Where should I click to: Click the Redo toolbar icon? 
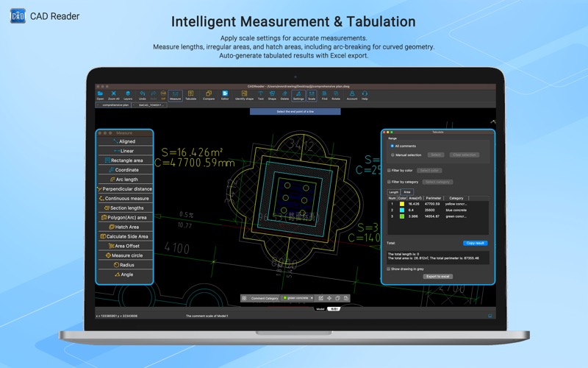pyautogui.click(x=154, y=96)
